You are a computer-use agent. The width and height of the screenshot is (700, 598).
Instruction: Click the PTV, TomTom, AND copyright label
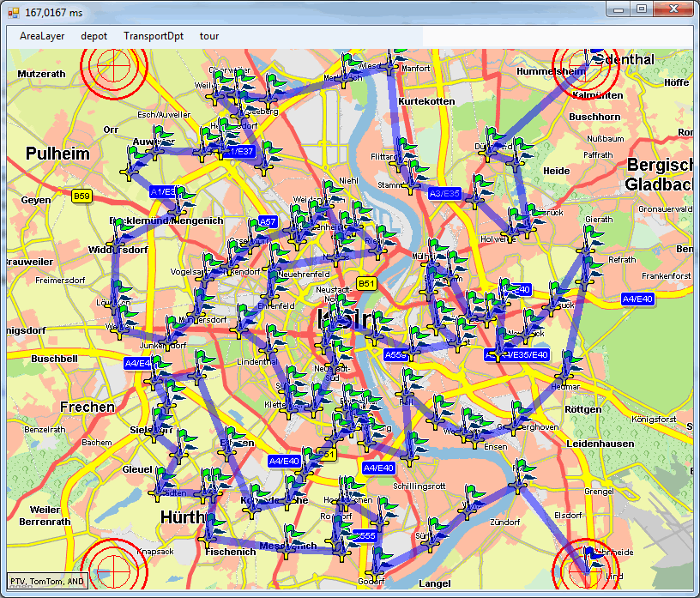(x=47, y=581)
